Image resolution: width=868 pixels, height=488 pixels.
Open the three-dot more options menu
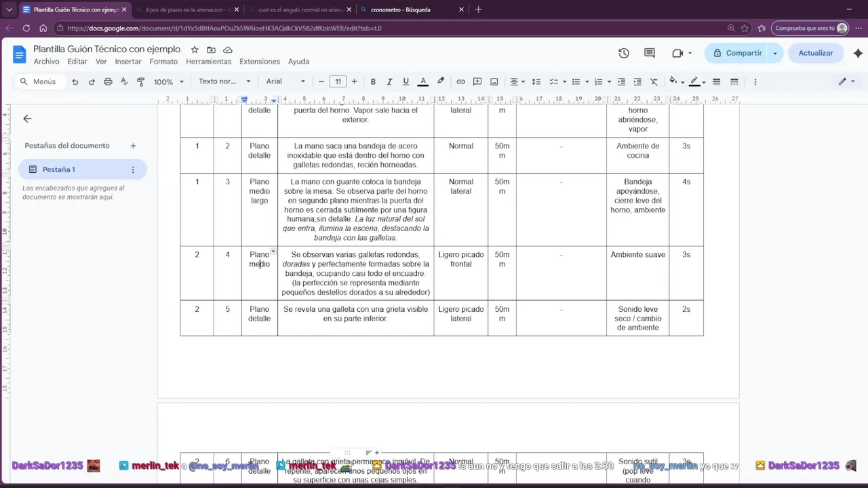(755, 81)
